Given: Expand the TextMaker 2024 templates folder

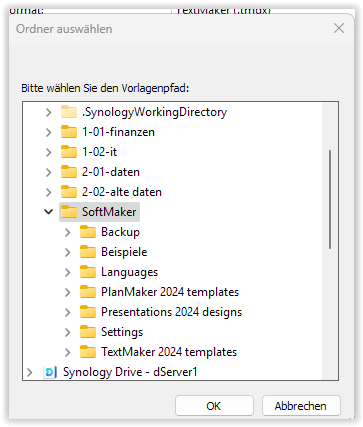Looking at the screenshot, I should pyautogui.click(x=68, y=352).
